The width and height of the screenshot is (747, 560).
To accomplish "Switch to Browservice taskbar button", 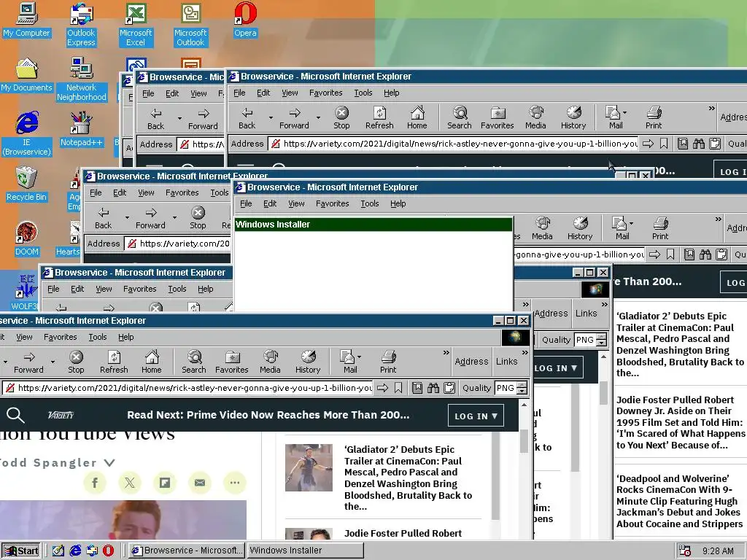I will coord(187,551).
